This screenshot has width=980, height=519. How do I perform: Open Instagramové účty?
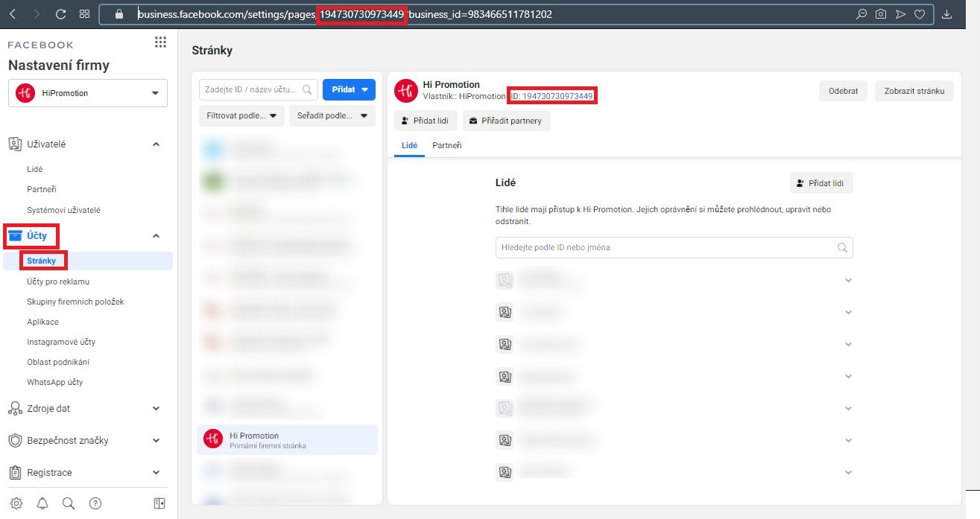[x=61, y=342]
